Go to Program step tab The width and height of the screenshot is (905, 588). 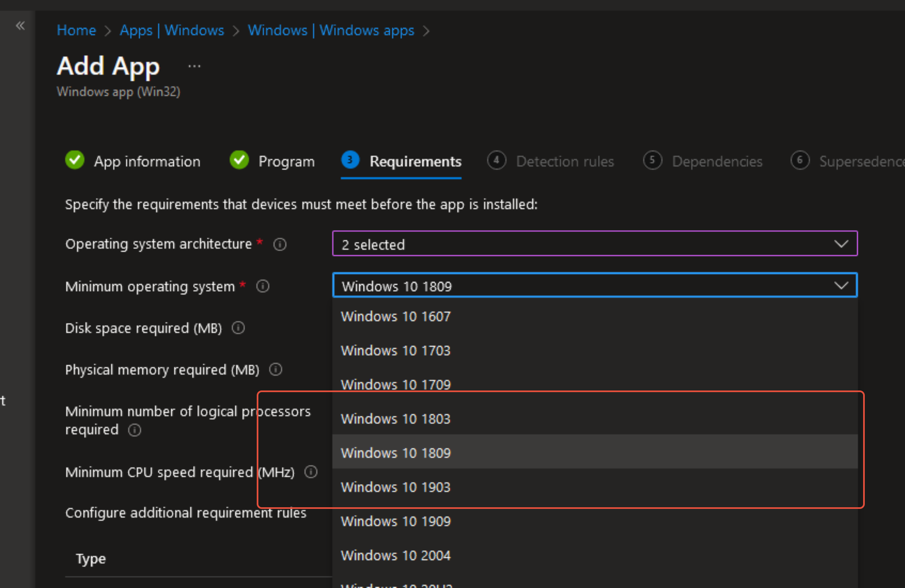click(x=286, y=162)
